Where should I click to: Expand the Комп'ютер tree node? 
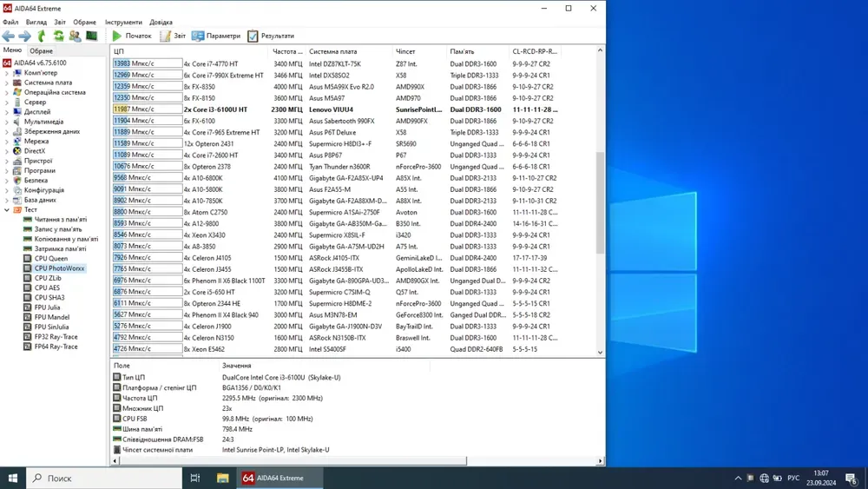[7, 73]
